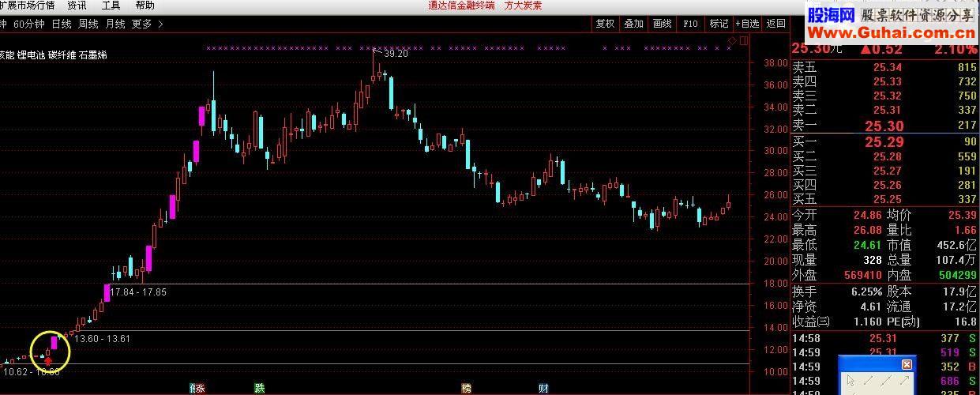Click the 今开 value 24.86
Image resolution: width=980 pixels, height=395 pixels.
pyautogui.click(x=868, y=215)
